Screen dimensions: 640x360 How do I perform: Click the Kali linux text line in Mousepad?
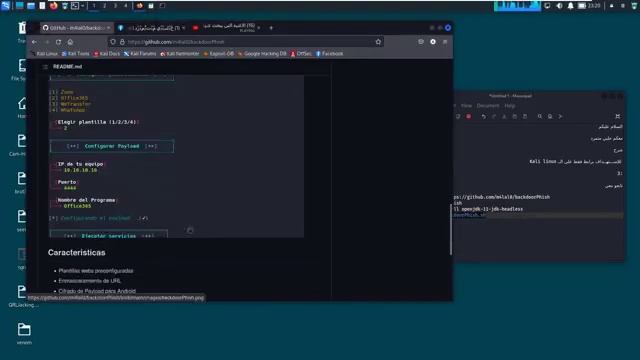(x=575, y=162)
